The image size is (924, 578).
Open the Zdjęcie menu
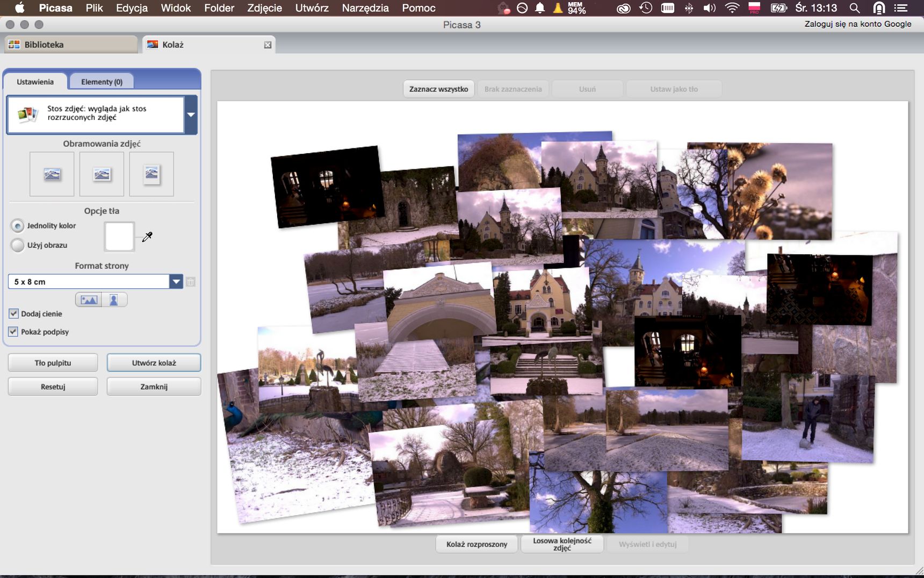click(264, 8)
